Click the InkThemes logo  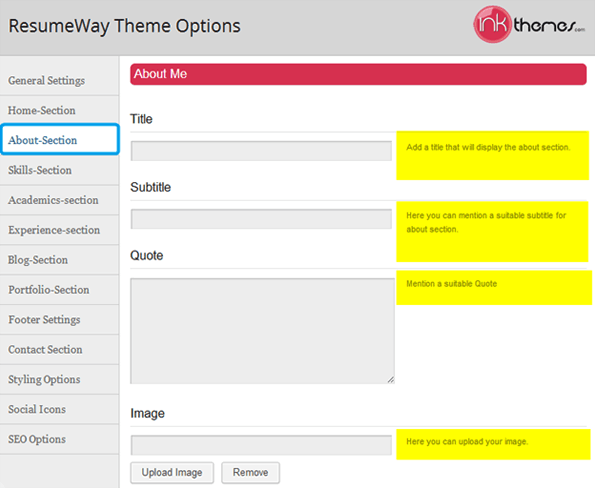[529, 24]
